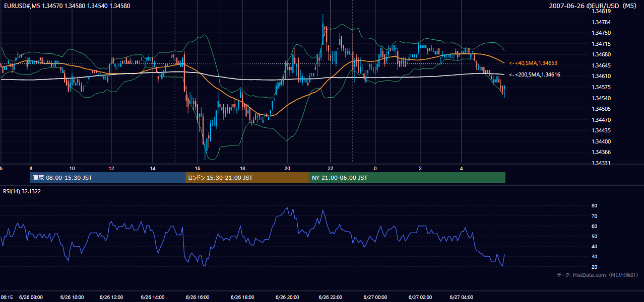Image resolution: width=644 pixels, height=302 pixels.
Task: Click the 6/26 20:00 date label
Action: (x=287, y=297)
